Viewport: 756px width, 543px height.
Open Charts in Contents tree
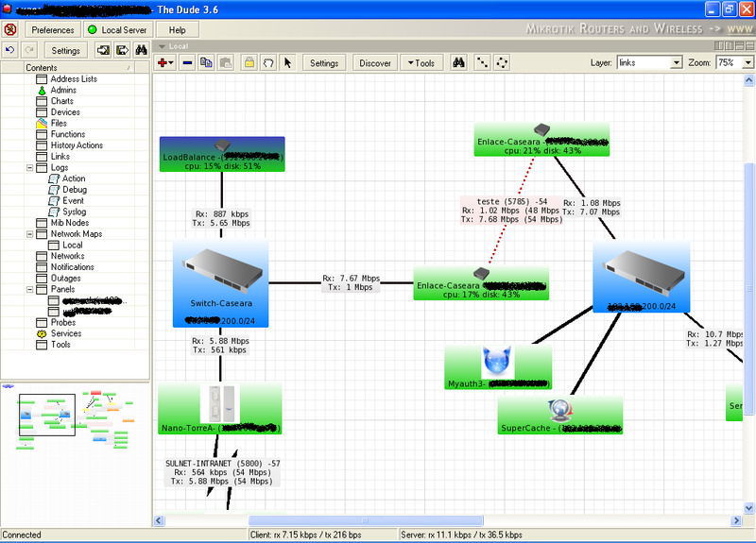[x=61, y=101]
